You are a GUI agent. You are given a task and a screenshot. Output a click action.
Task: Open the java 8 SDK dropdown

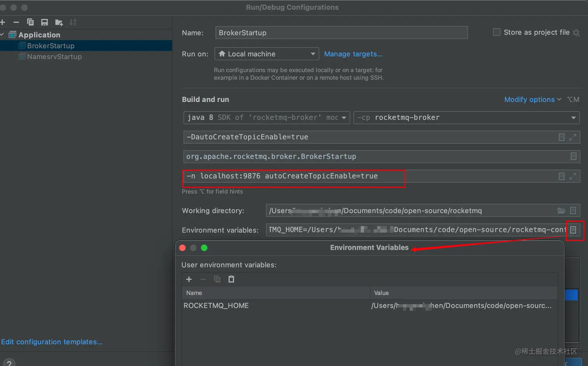point(267,117)
